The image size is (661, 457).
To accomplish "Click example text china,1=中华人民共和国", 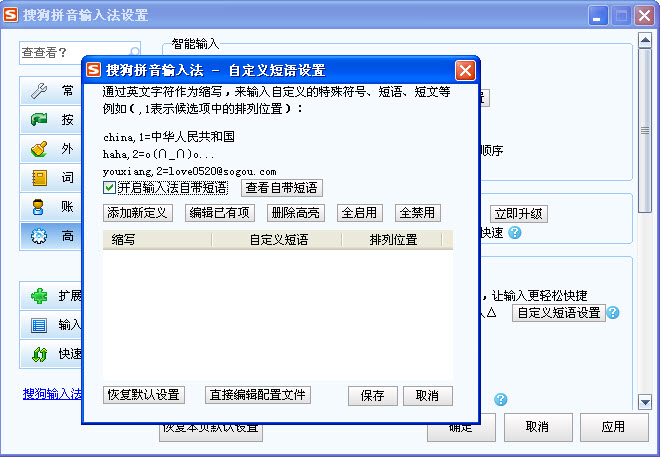I will (x=169, y=137).
